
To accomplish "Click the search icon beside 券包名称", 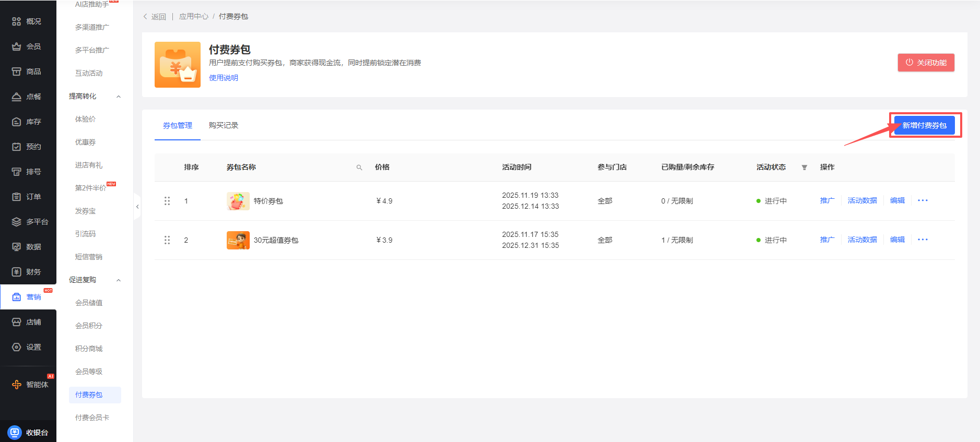I will point(359,168).
